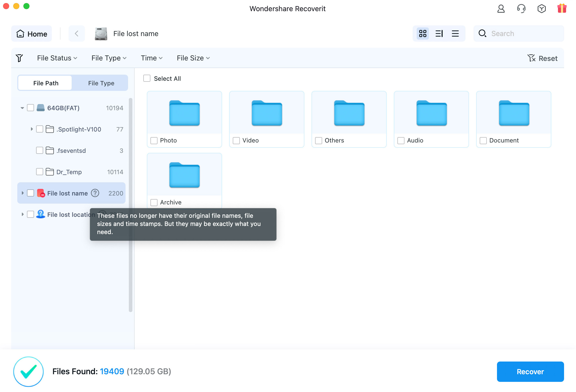
Task: Click the 64GB(FAT) drive icon
Action: point(41,108)
